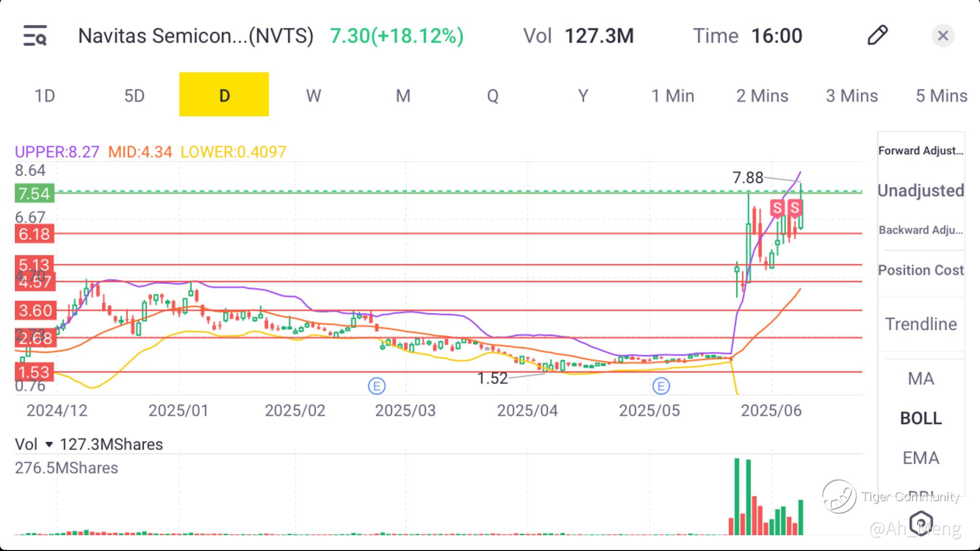980x551 pixels.
Task: Choose the EMA indicator
Action: coord(921,458)
